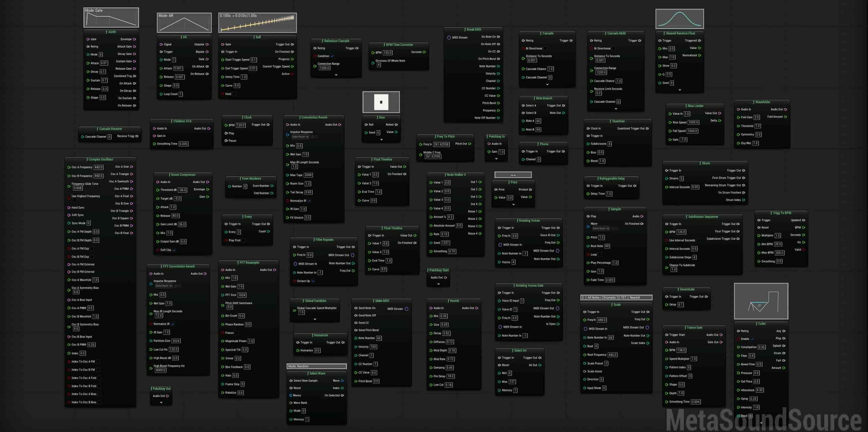This screenshot has width=868, height=432.
Task: Click the Dice node's Roll trigger pin
Action: click(366, 125)
